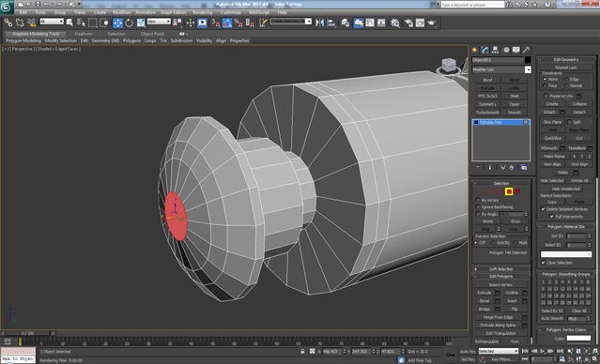Click the Select and Link tool icon
Screen dimensions: 600x364
point(8,23)
